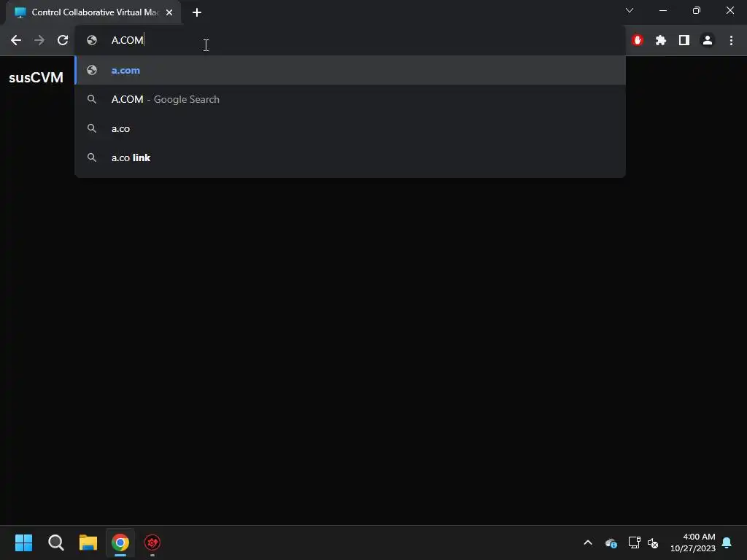
Task: Click the globe icon in address bar
Action: [x=92, y=41]
